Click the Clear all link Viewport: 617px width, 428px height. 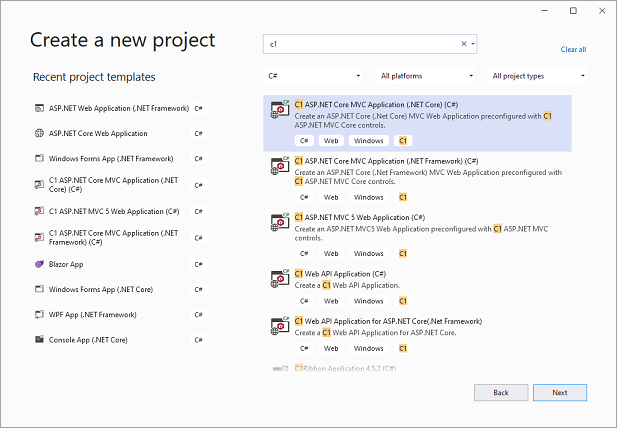click(573, 49)
